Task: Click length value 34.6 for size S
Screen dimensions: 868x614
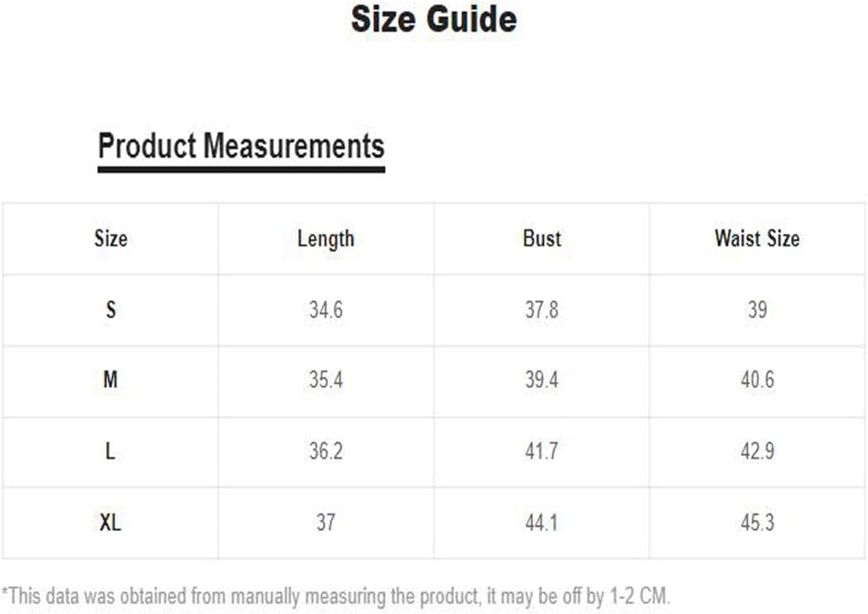Action: click(326, 310)
